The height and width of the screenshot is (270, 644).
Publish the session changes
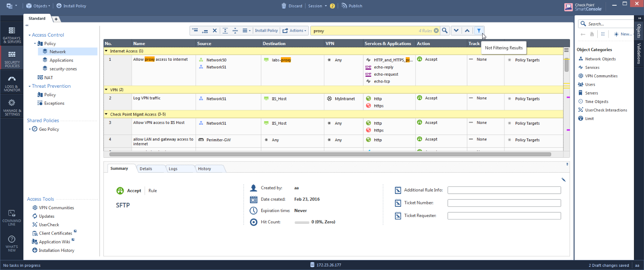(x=352, y=6)
